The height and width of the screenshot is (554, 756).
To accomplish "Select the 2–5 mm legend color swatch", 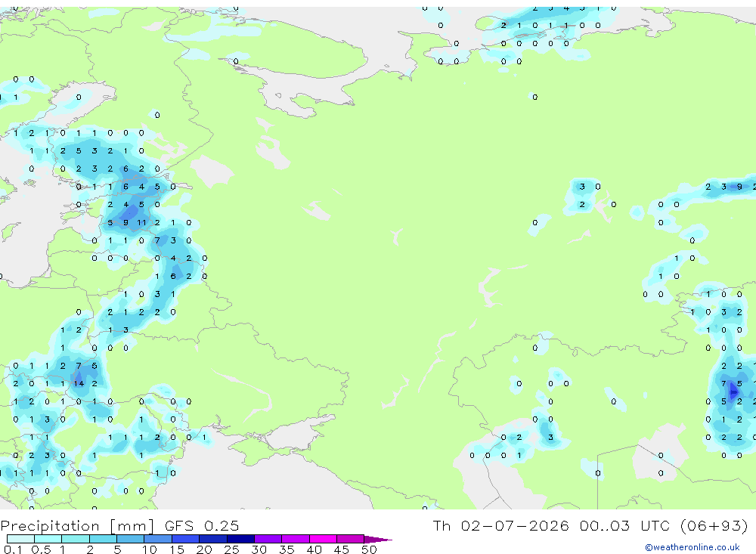I will pyautogui.click(x=103, y=539).
